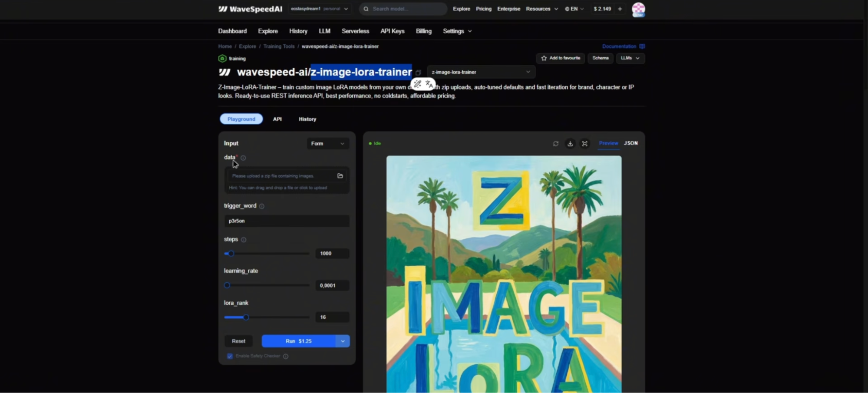Click the steps slider handle

(231, 254)
